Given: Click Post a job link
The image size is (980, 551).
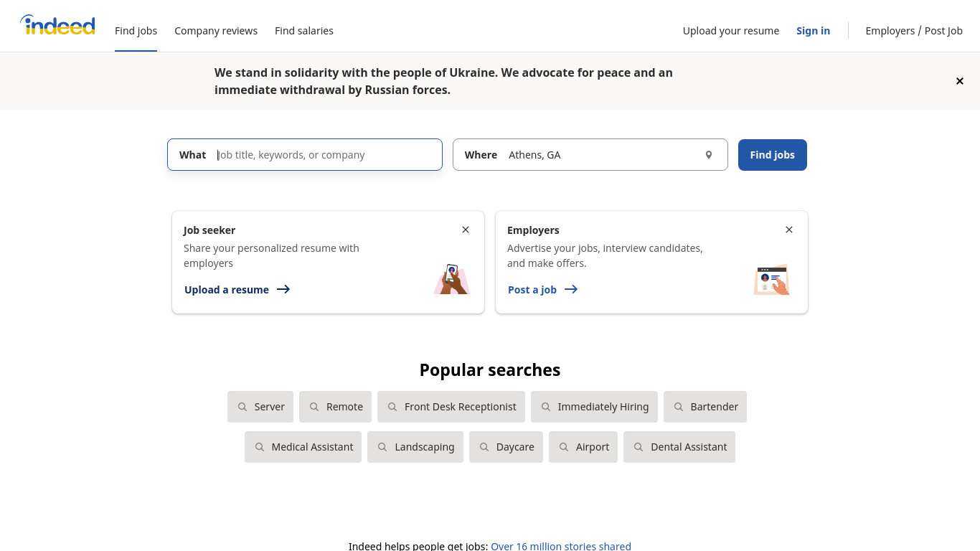Looking at the screenshot, I should click(x=543, y=290).
